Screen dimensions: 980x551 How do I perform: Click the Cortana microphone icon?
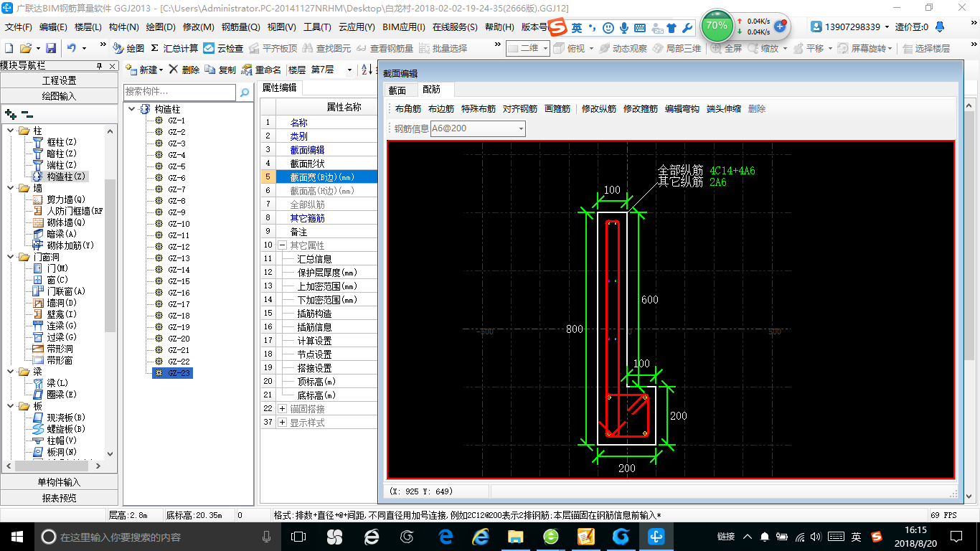pyautogui.click(x=267, y=536)
